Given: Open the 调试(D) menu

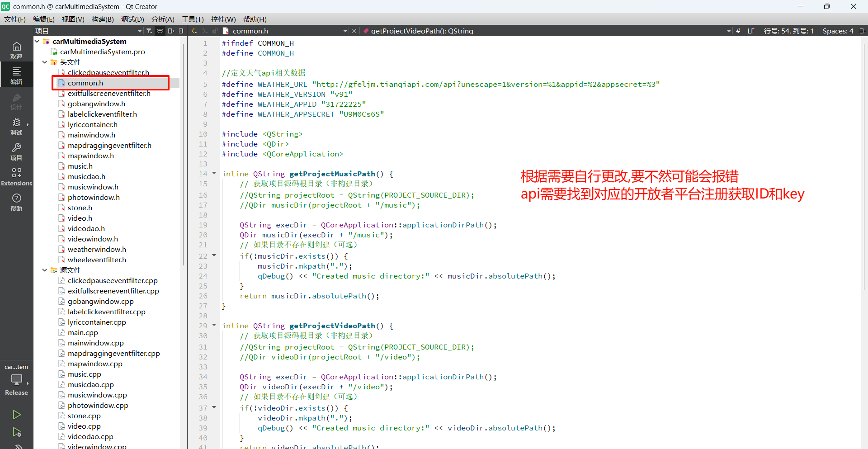Looking at the screenshot, I should [132, 19].
